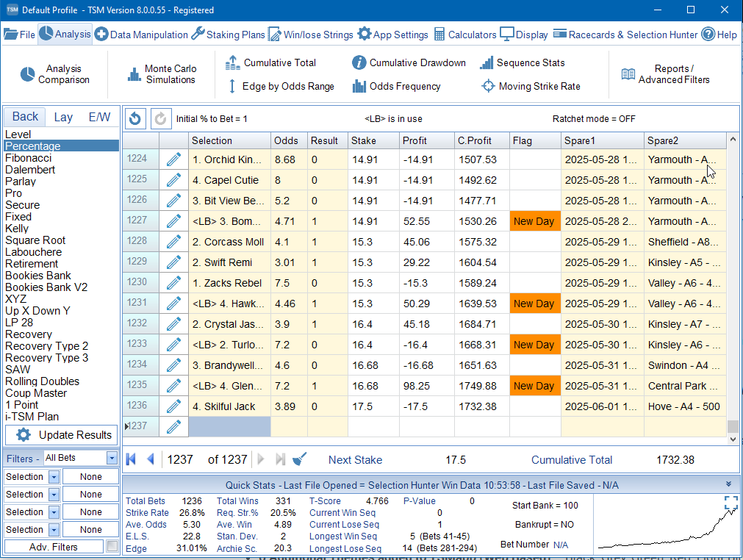The height and width of the screenshot is (560, 743).
Task: Select the Labouchere staking plan
Action: click(33, 252)
